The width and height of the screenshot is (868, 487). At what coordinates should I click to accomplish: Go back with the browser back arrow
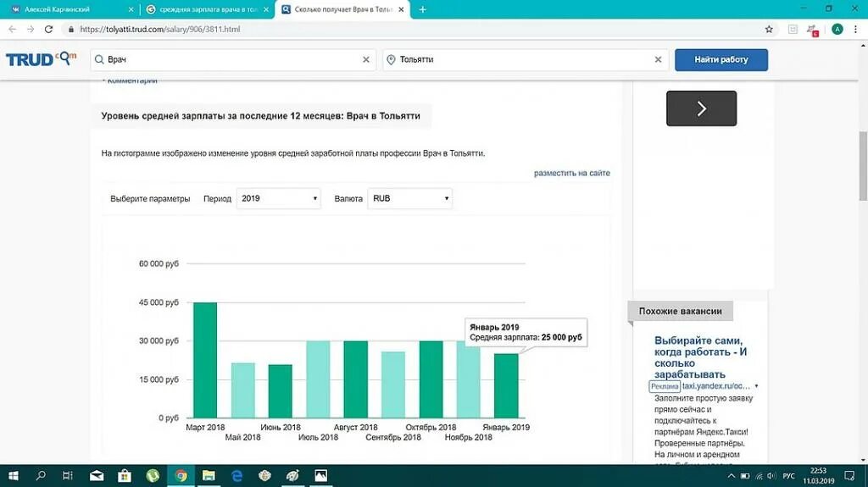click(12, 30)
